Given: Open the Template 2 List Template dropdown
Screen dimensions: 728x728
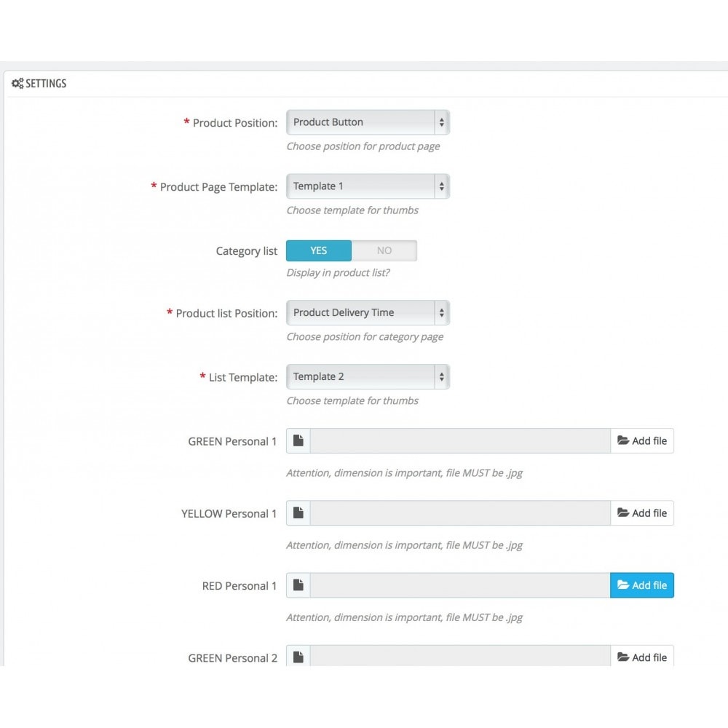Looking at the screenshot, I should 368,376.
